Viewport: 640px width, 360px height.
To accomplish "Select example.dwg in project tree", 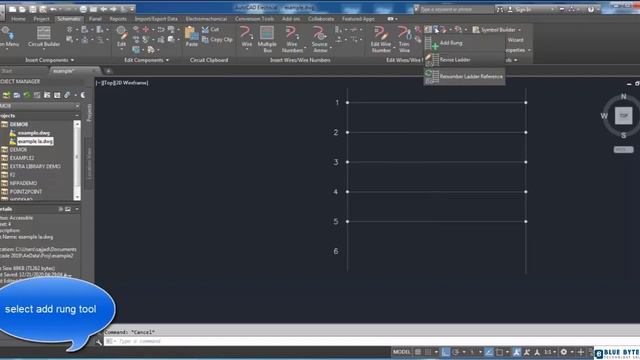I will pos(34,133).
